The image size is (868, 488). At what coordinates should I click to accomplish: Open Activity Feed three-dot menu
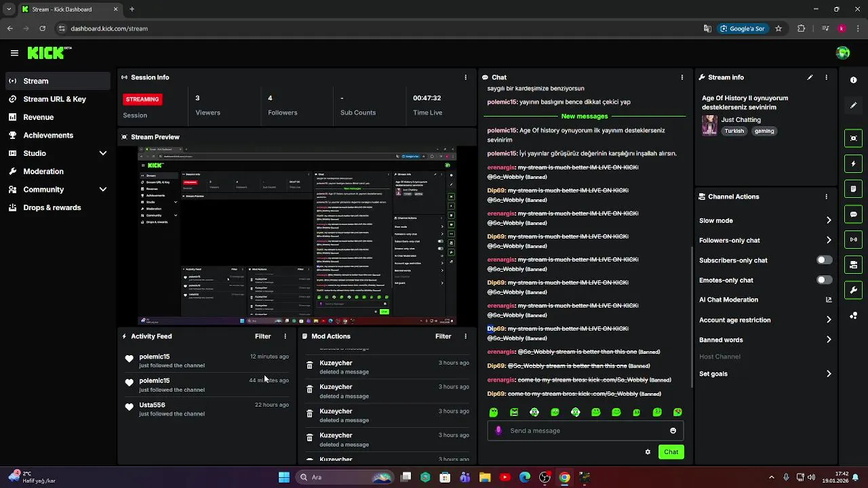285,336
